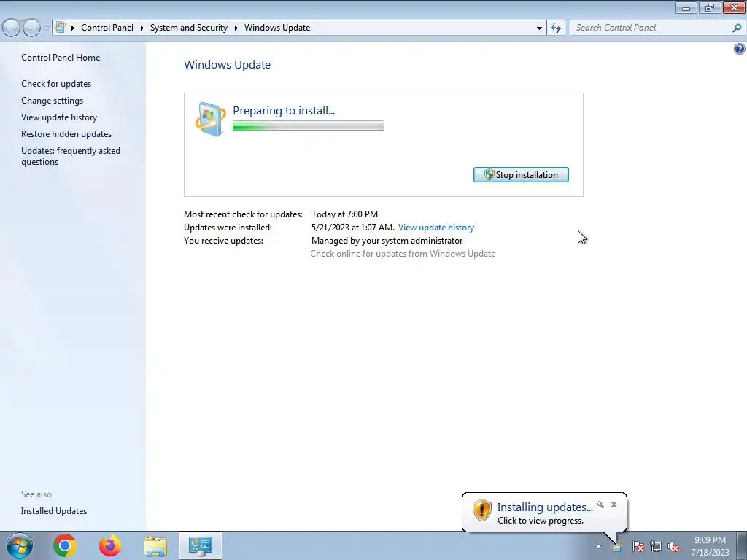Click the warning shield in notification balloon
The height and width of the screenshot is (560, 747).
(x=481, y=510)
